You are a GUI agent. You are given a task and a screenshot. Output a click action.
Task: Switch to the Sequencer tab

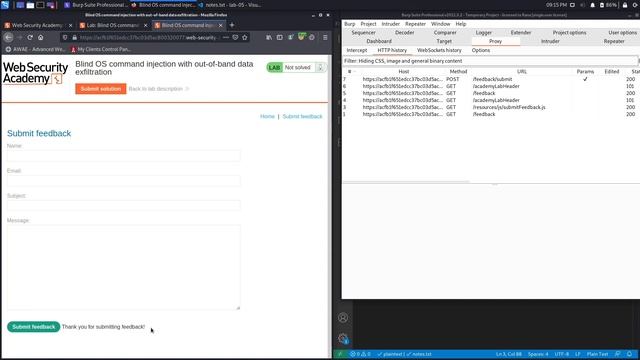pos(363,33)
